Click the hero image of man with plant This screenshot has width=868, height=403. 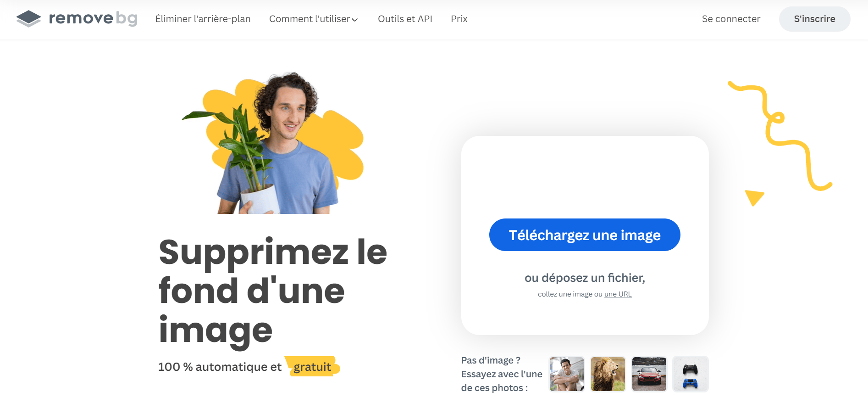pyautogui.click(x=273, y=143)
